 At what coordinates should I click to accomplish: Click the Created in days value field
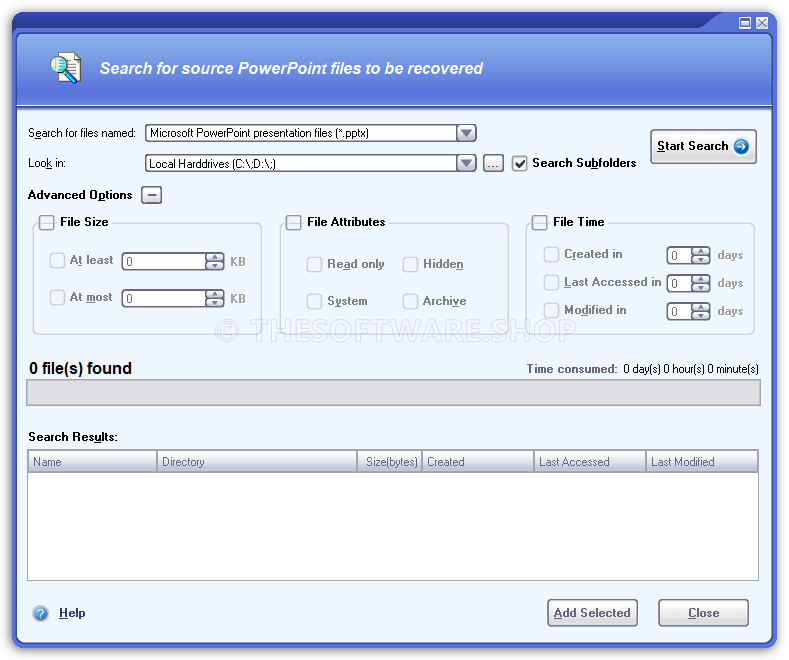[679, 256]
